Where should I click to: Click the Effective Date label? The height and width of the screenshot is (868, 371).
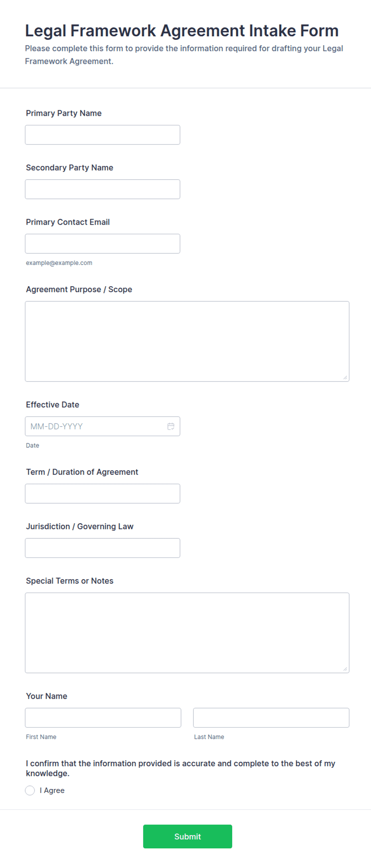[x=53, y=405]
